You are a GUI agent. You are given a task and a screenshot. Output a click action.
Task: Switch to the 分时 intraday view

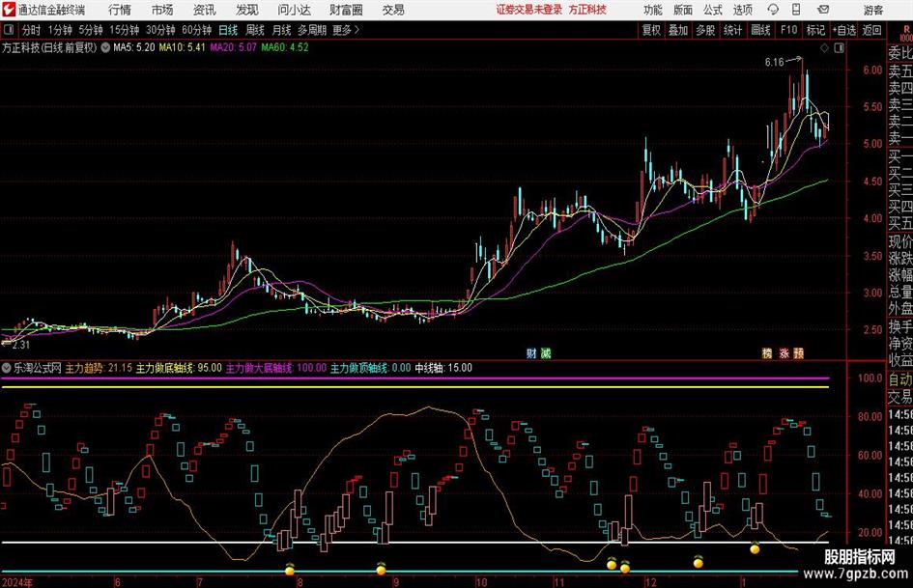point(32,30)
